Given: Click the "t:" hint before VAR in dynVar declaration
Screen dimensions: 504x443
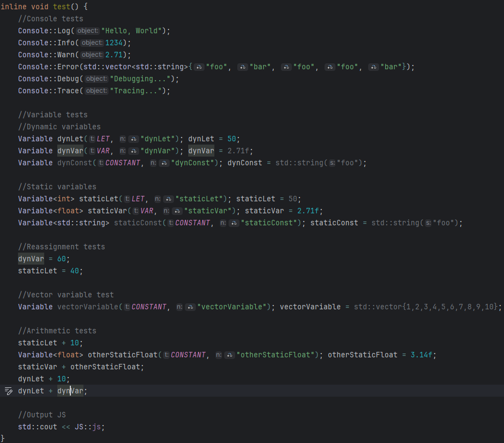Looking at the screenshot, I should [92, 151].
